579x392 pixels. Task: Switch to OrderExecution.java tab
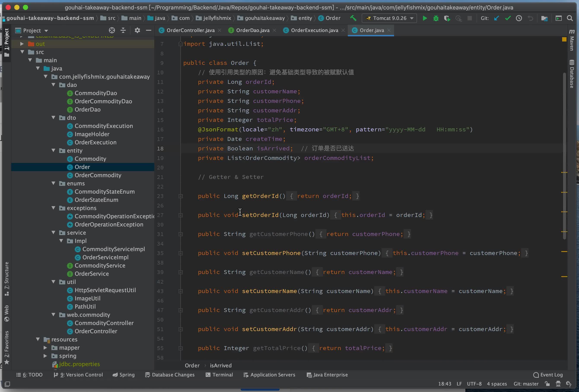[x=314, y=30]
